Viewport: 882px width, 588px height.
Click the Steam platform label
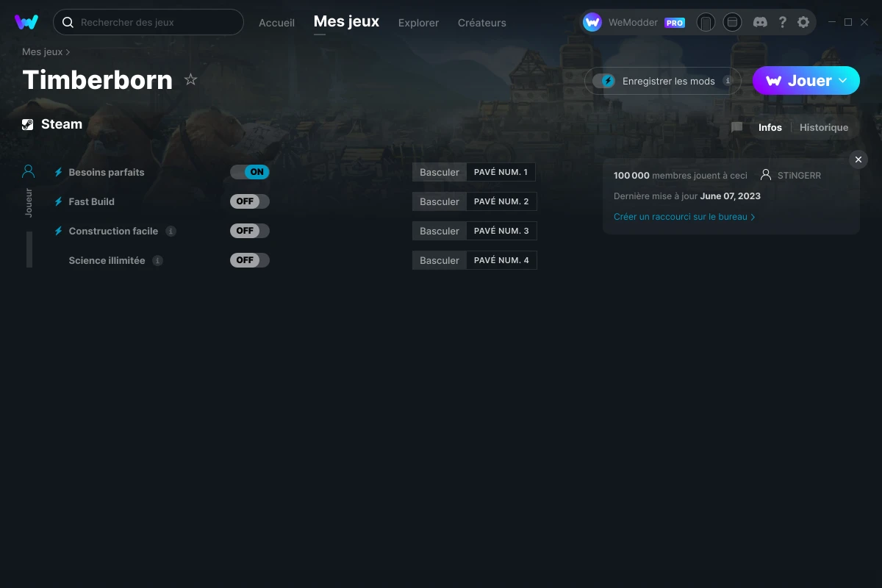(62, 124)
